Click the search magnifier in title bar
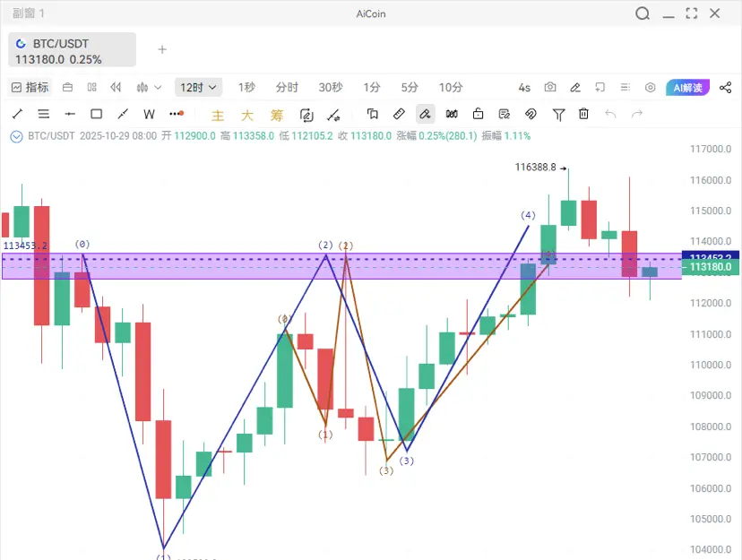Screen dimensions: 742x560 [643, 13]
